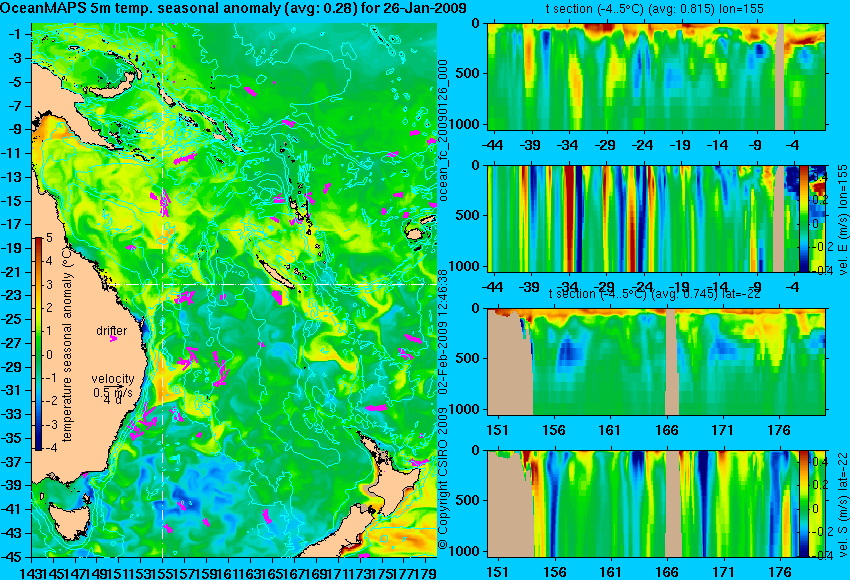The height and width of the screenshot is (580, 850).
Task: Click '166' tick under lat=-22 temperature section
Action: (x=667, y=430)
